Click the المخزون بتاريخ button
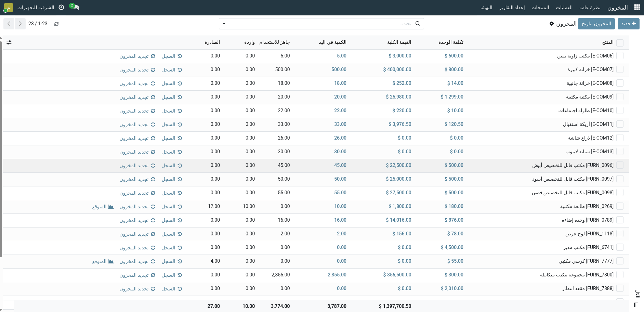The width and height of the screenshot is (644, 312). (x=596, y=24)
